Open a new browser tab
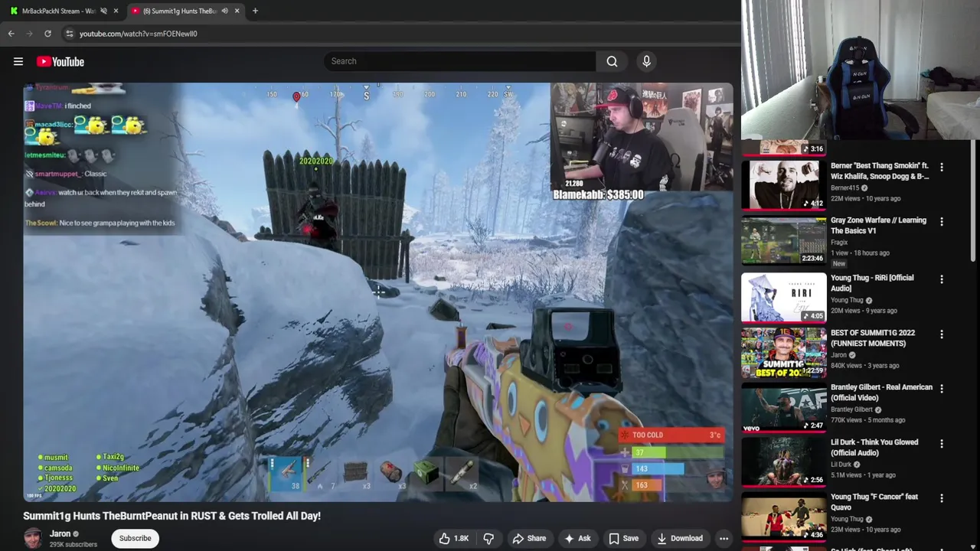The image size is (980, 551). pyautogui.click(x=255, y=11)
